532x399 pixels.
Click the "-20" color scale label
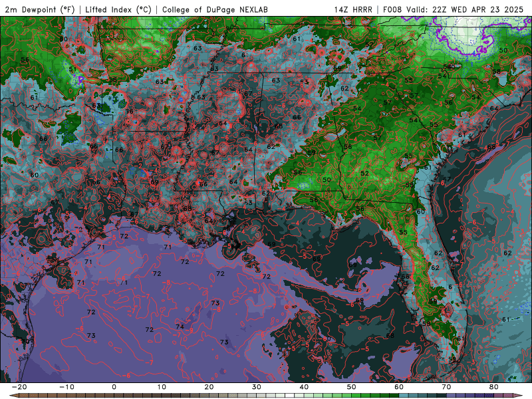point(19,387)
